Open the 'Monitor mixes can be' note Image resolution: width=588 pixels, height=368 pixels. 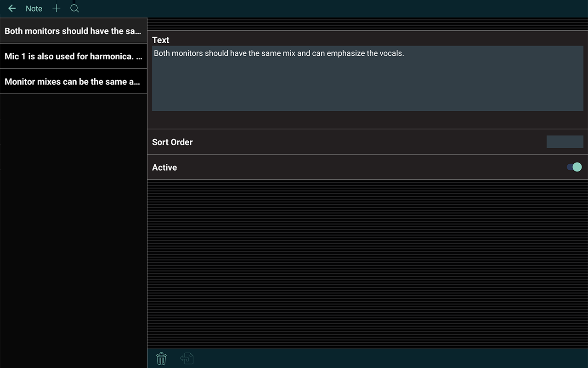point(73,81)
